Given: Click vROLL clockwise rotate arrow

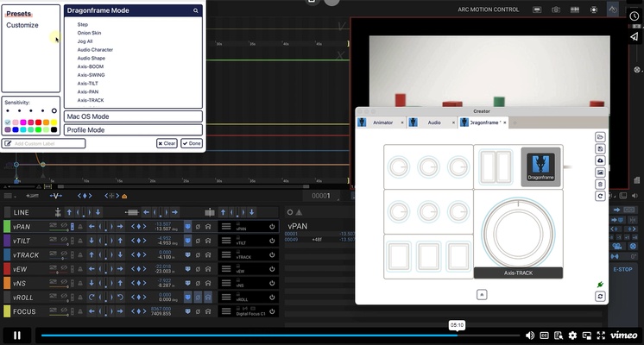Looking at the screenshot, I should (x=92, y=297).
